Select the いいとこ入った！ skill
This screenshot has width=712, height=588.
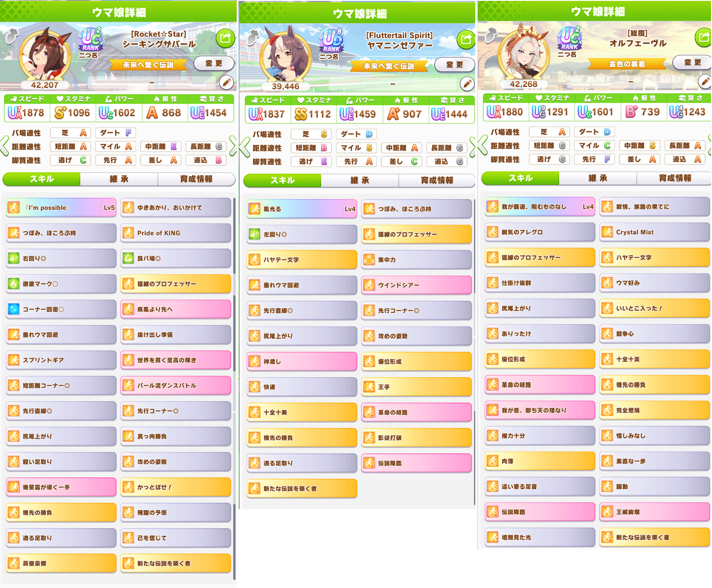[x=654, y=308]
